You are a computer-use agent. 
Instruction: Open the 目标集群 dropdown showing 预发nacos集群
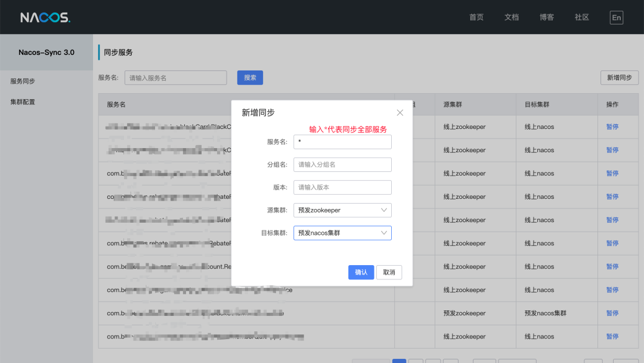pyautogui.click(x=342, y=233)
